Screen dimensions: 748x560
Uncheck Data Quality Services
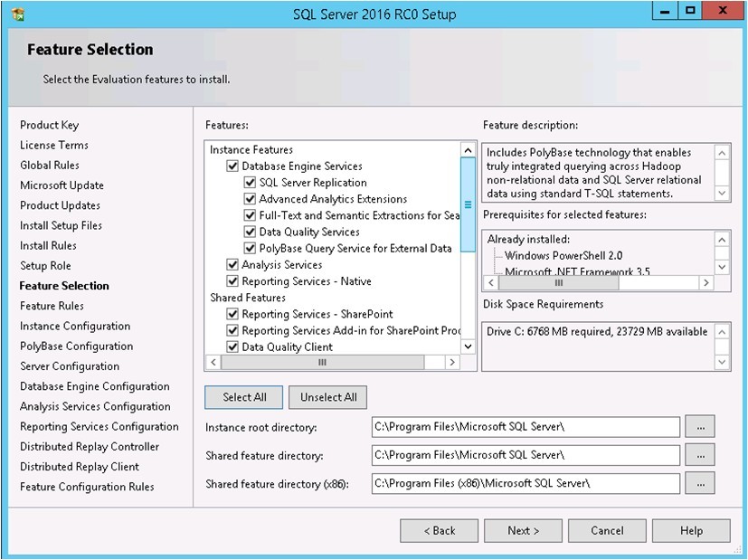pos(250,232)
